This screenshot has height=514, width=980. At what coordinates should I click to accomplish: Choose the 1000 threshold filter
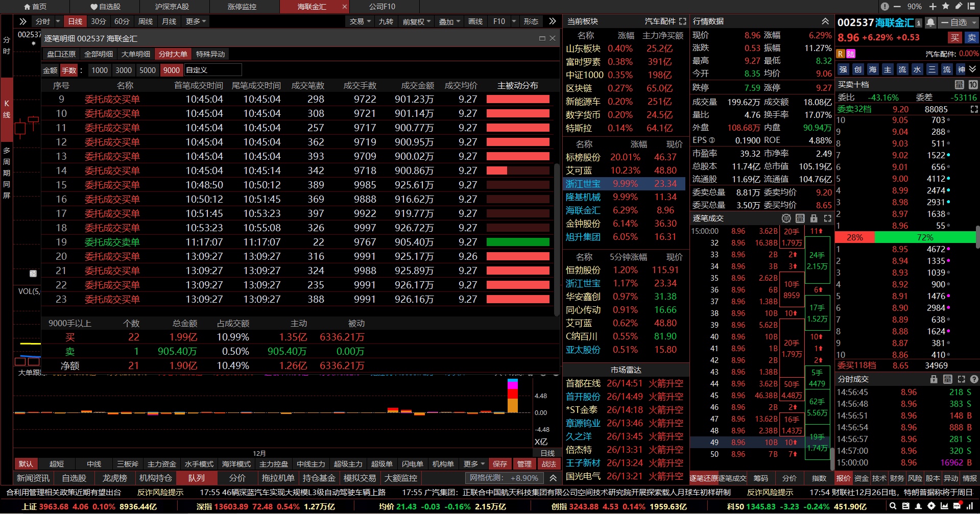(100, 70)
